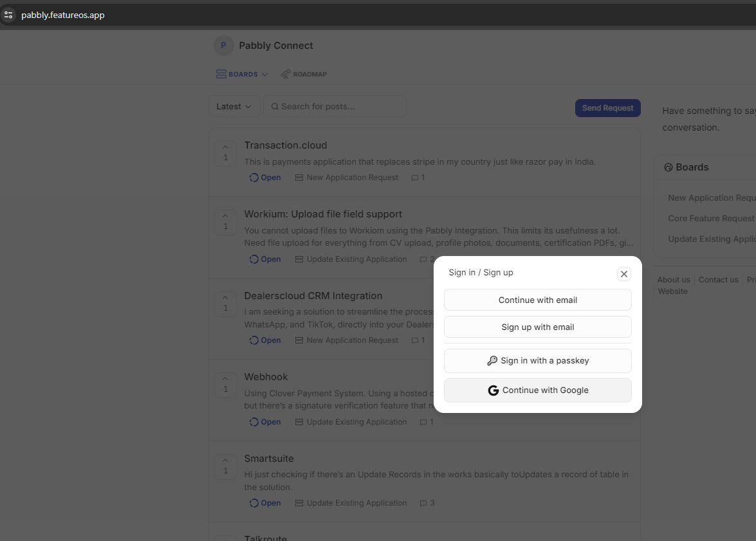Open the Boards dropdown menu
Image resolution: width=756 pixels, height=541 pixels.
click(x=241, y=74)
